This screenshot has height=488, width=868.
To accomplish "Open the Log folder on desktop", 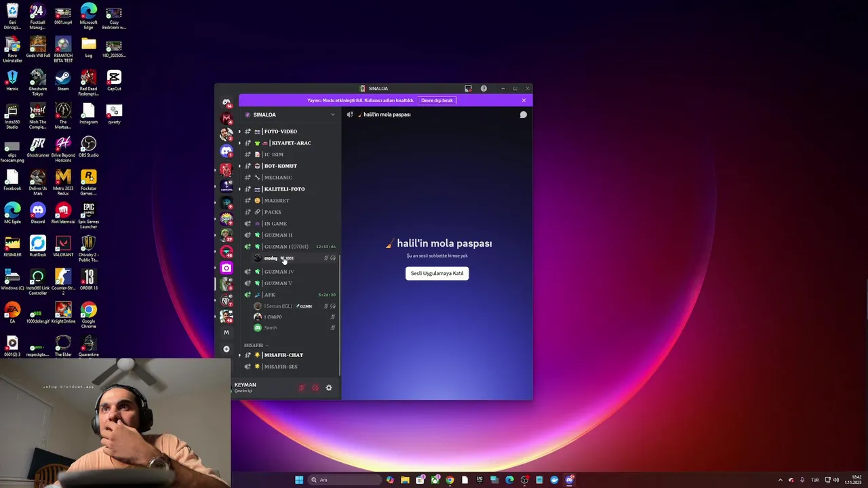I will click(88, 48).
